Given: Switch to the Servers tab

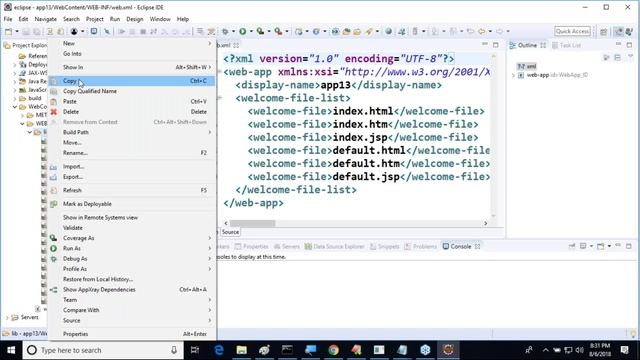Looking at the screenshot, I should pos(287,247).
